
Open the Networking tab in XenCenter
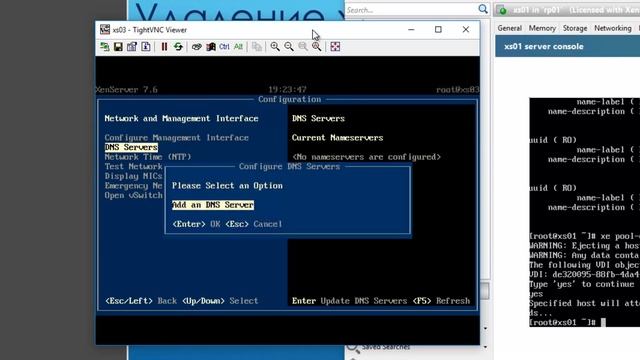pyautogui.click(x=613, y=28)
